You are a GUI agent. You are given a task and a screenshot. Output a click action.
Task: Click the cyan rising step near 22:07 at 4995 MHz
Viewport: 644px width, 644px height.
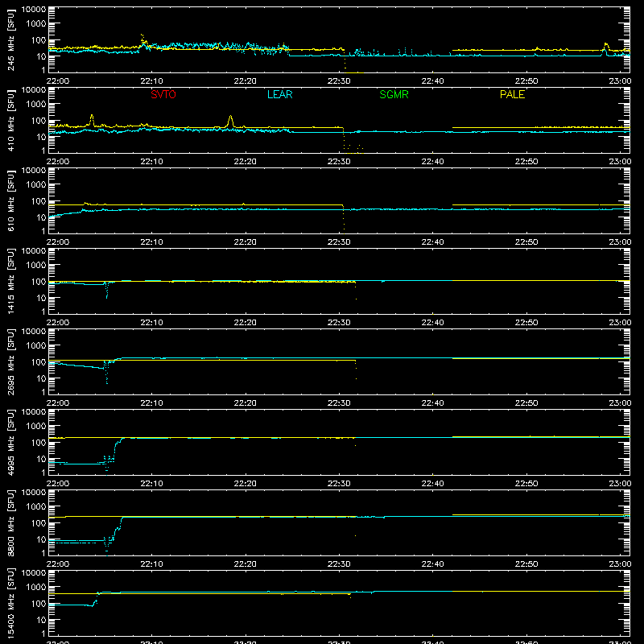[117, 448]
